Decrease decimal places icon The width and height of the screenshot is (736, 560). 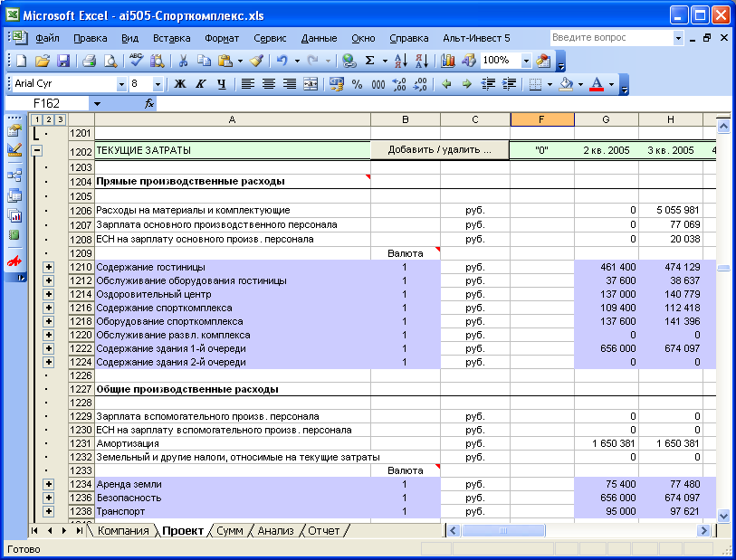pyautogui.click(x=420, y=84)
